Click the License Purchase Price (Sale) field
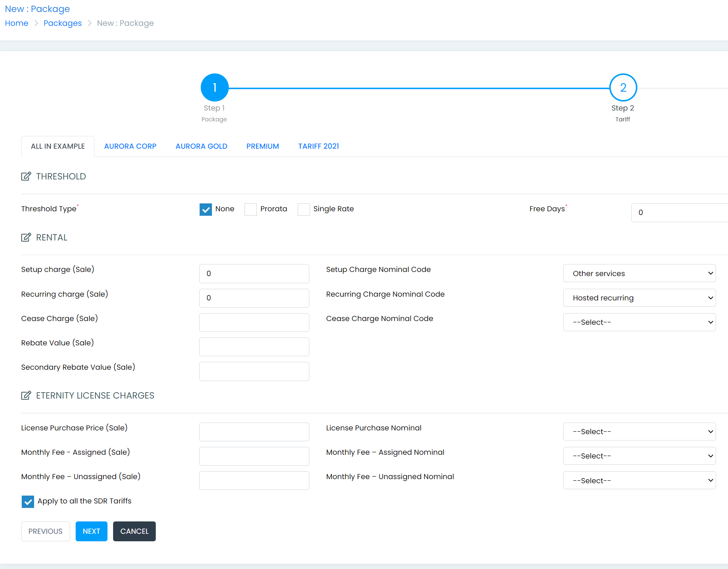Image resolution: width=728 pixels, height=569 pixels. 254,432
